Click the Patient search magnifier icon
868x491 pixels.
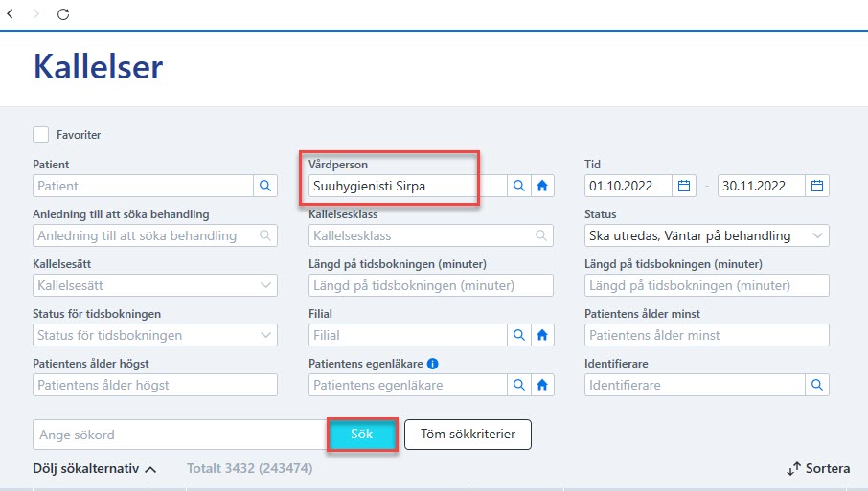coord(265,186)
